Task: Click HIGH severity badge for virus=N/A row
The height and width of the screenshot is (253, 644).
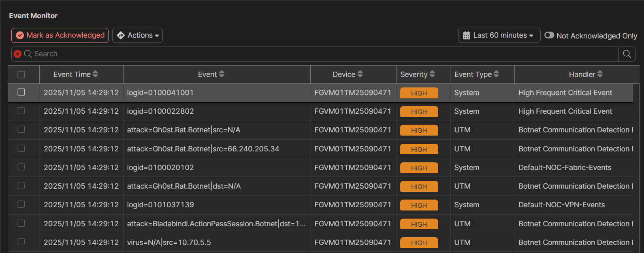Action: (x=419, y=242)
